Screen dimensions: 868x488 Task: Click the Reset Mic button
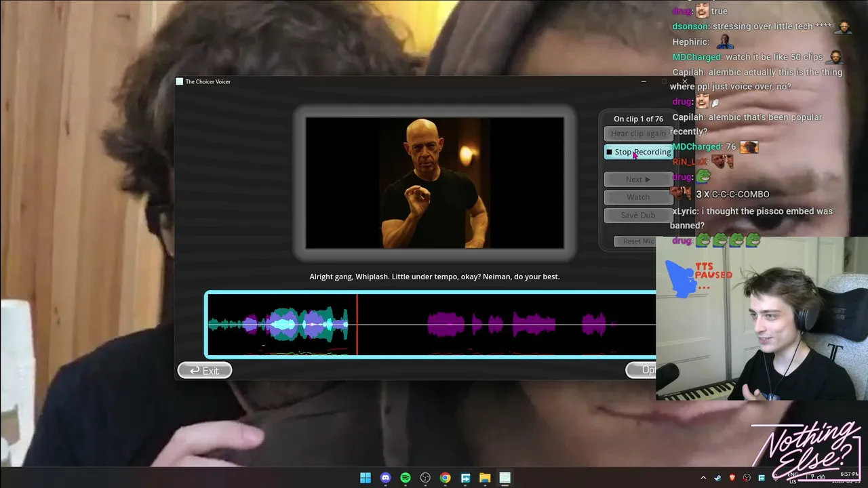click(638, 241)
